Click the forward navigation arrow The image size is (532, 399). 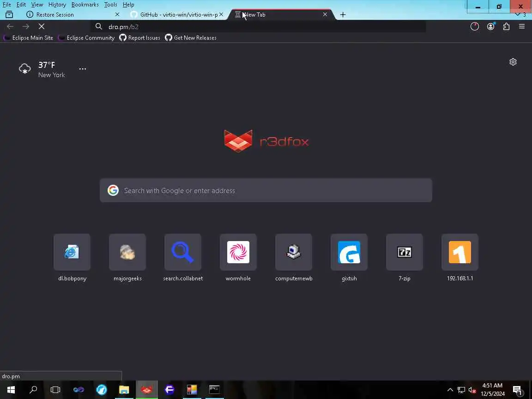pyautogui.click(x=26, y=26)
